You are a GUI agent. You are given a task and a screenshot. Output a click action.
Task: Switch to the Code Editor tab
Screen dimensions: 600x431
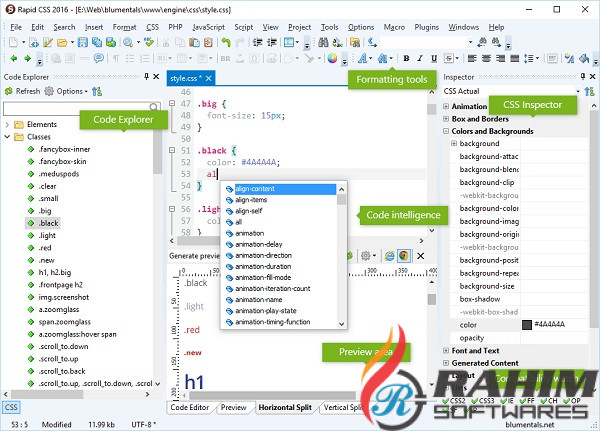click(190, 407)
